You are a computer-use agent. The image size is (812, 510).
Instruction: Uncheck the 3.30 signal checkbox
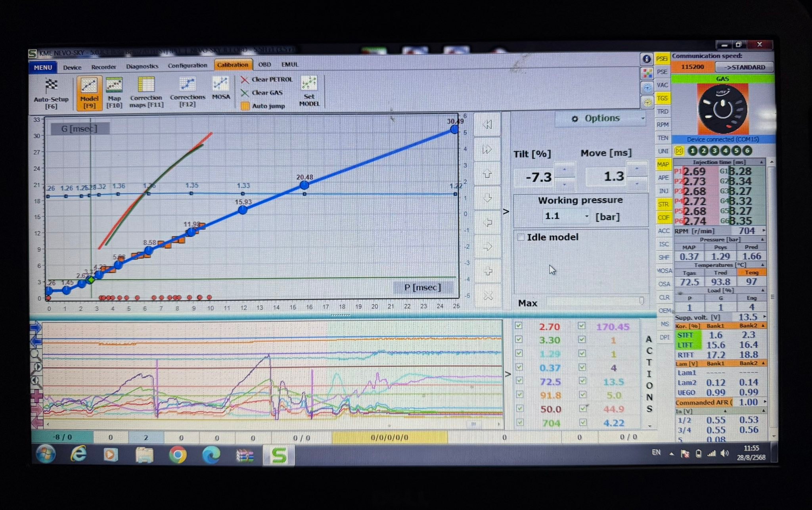click(x=518, y=339)
